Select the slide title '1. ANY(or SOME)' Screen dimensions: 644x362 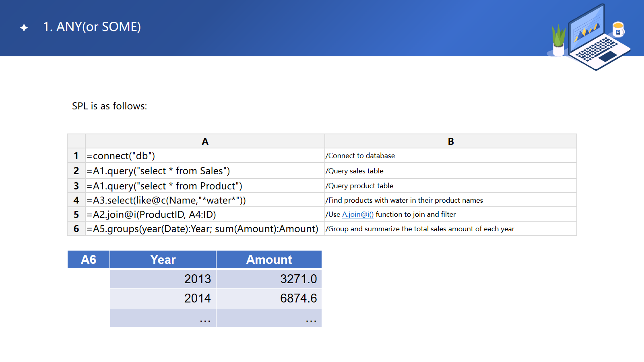(92, 27)
